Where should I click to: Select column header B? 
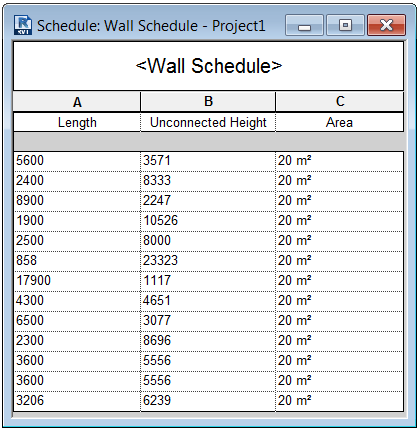click(208, 102)
